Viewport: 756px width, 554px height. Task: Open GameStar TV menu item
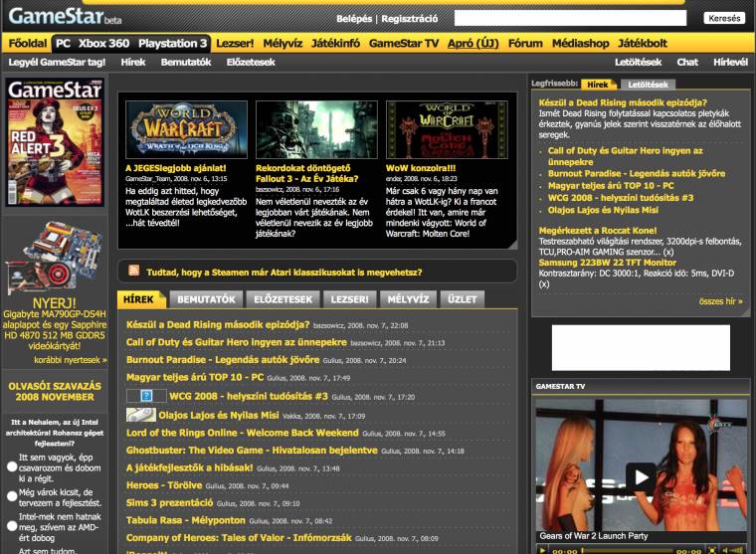click(x=404, y=44)
